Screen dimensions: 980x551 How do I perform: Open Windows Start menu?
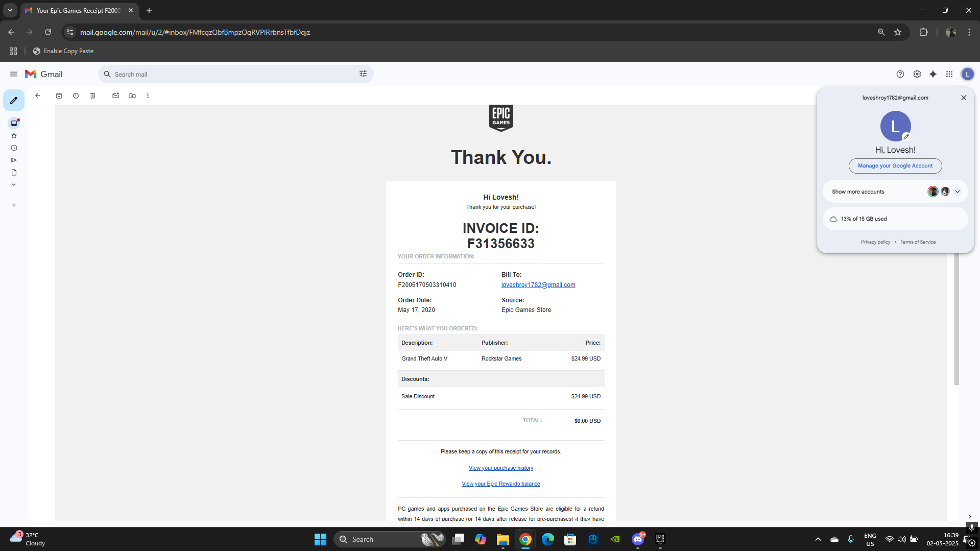click(x=320, y=539)
